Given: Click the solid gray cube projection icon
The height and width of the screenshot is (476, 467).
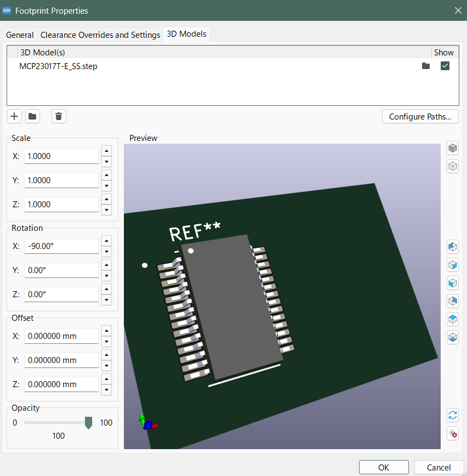Looking at the screenshot, I should pyautogui.click(x=453, y=148).
